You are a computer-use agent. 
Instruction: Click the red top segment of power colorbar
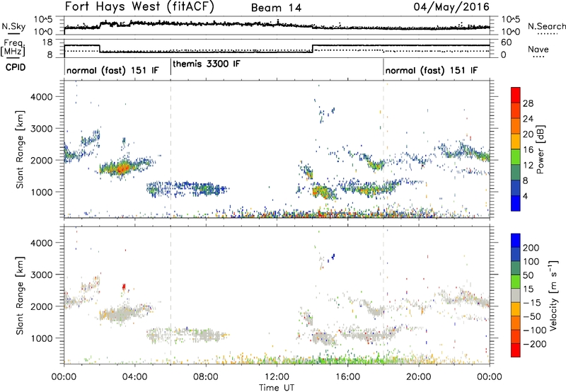[x=516, y=95]
